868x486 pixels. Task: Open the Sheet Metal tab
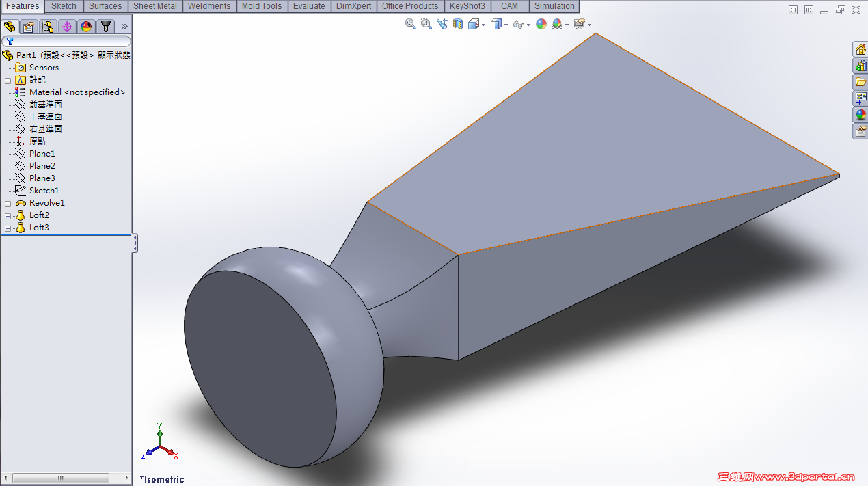tap(154, 6)
